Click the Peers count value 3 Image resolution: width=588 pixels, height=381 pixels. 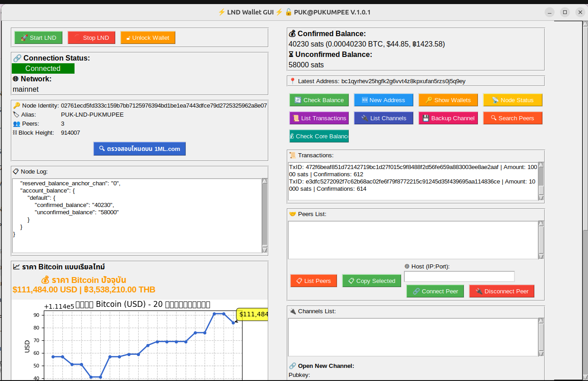(62, 123)
